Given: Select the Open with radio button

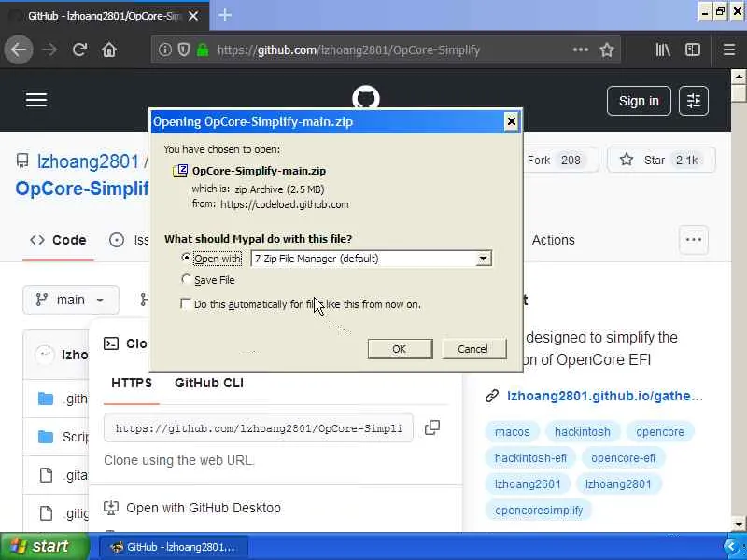Looking at the screenshot, I should pos(186,258).
